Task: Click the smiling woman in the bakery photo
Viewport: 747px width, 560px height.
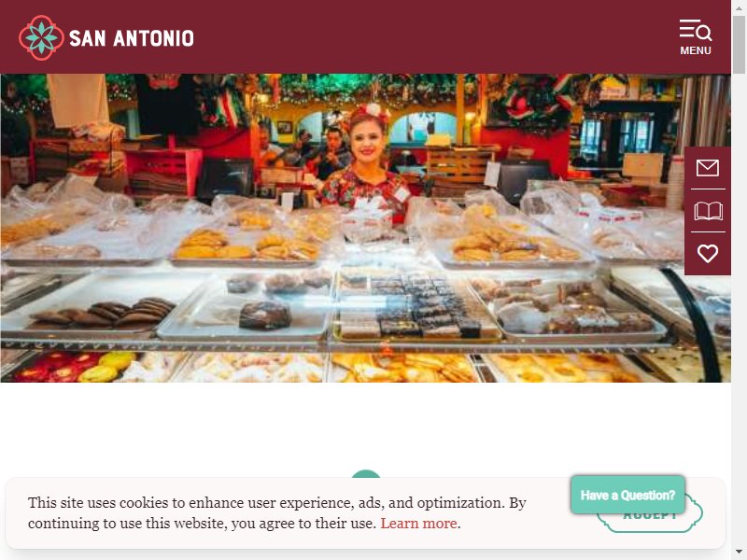Action: pos(365,157)
